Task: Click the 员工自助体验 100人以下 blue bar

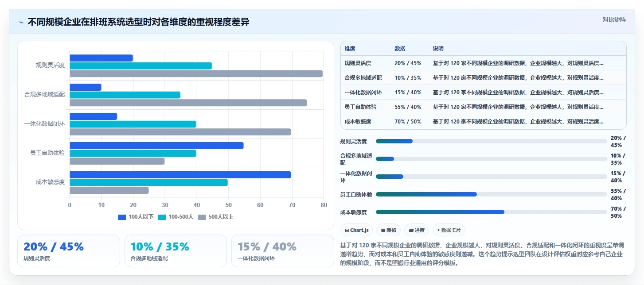Action: (x=157, y=146)
